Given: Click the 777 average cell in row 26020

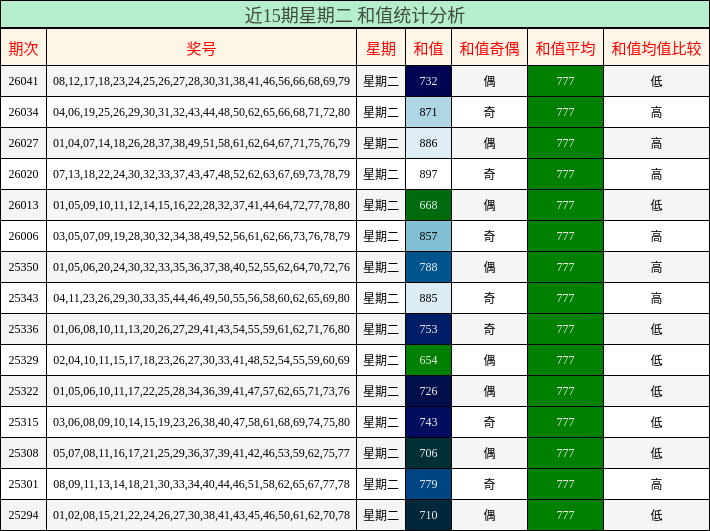Looking at the screenshot, I should coord(566,174).
